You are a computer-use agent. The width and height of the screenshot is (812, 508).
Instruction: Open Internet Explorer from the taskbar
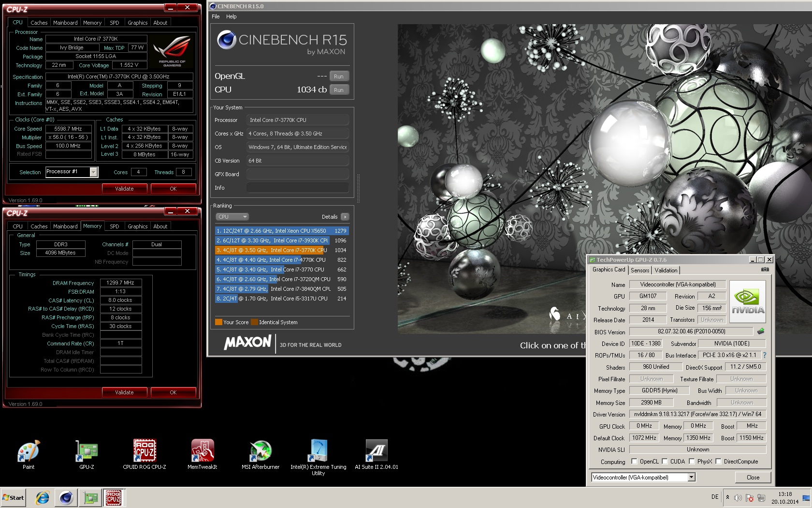pos(43,497)
